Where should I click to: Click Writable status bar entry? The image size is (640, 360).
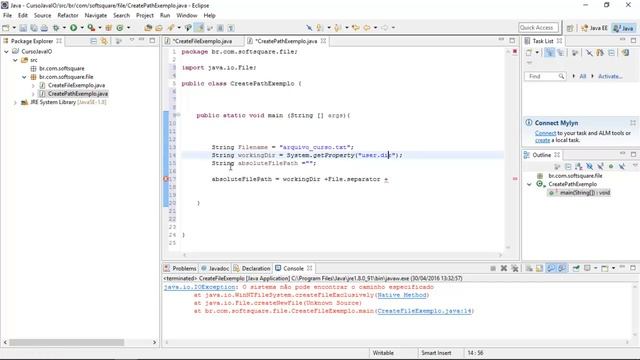pos(383,353)
